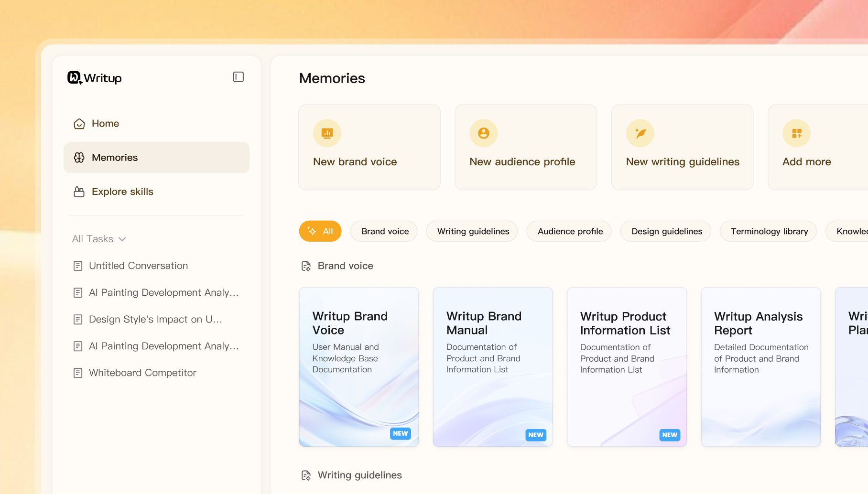Image resolution: width=868 pixels, height=494 pixels.
Task: Filter by Design guidelines chip
Action: 666,231
